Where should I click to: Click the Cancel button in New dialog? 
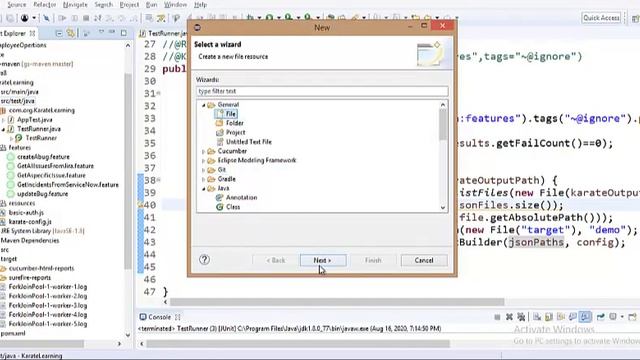pyautogui.click(x=424, y=260)
